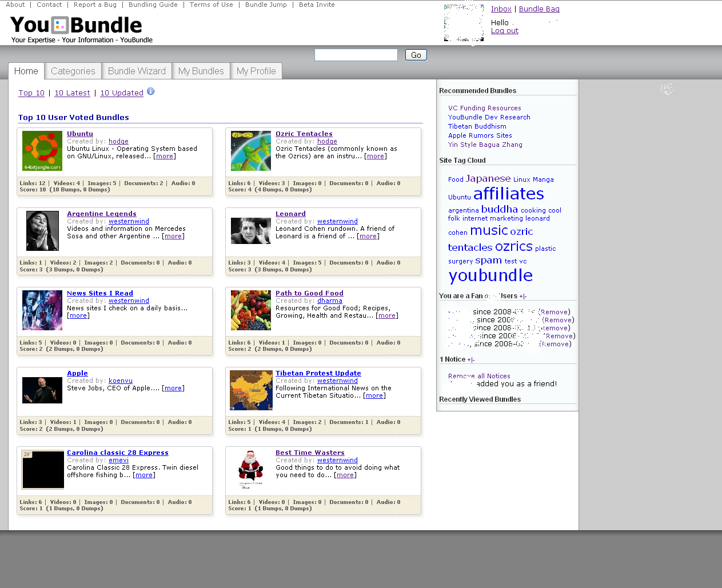The width and height of the screenshot is (722, 588).
Task: Click the Best Time Wasters Santa image
Action: (x=251, y=470)
